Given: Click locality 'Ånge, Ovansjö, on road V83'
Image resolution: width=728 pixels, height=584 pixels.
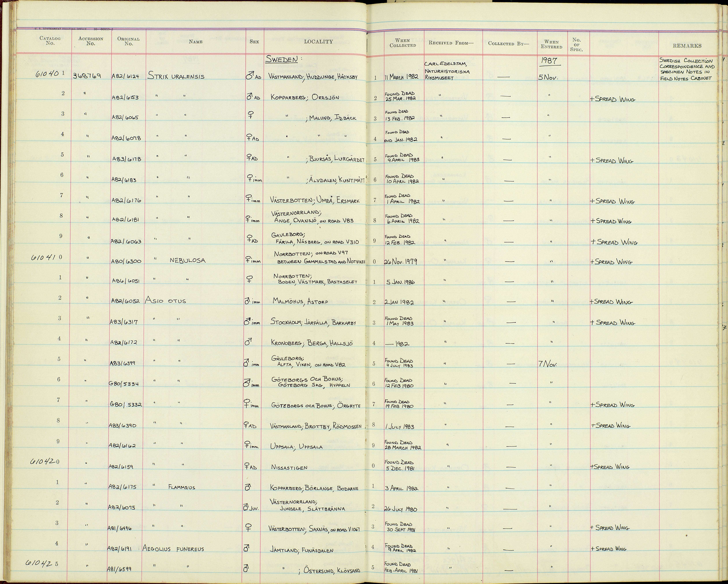Looking at the screenshot, I should click(x=314, y=221).
